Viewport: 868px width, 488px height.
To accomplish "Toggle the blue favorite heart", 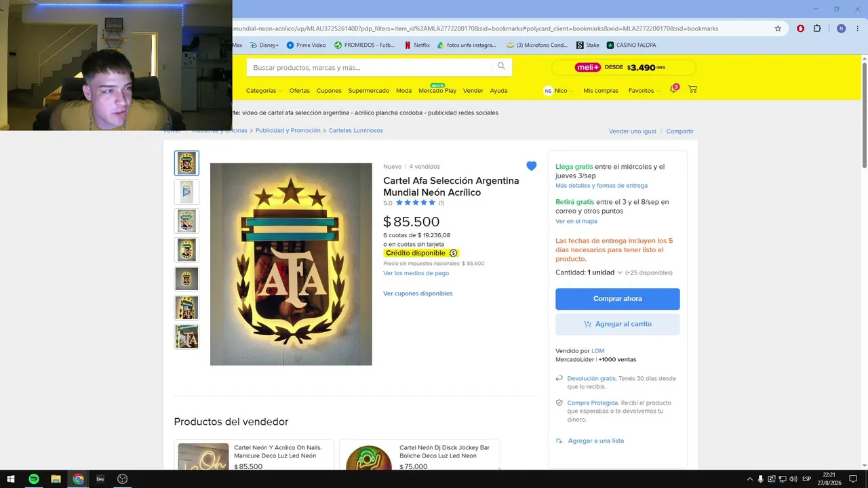I will 531,166.
